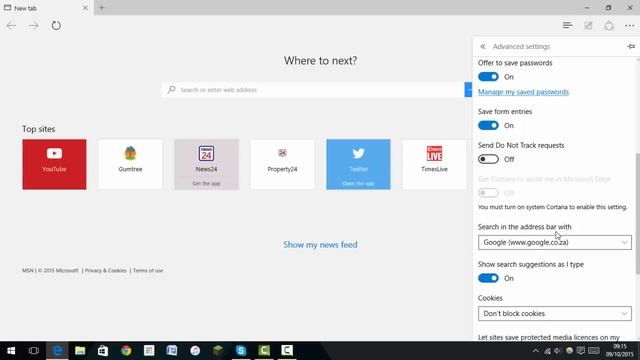Image resolution: width=640 pixels, height=360 pixels.
Task: Click Manage my saved passwords link
Action: pyautogui.click(x=523, y=92)
